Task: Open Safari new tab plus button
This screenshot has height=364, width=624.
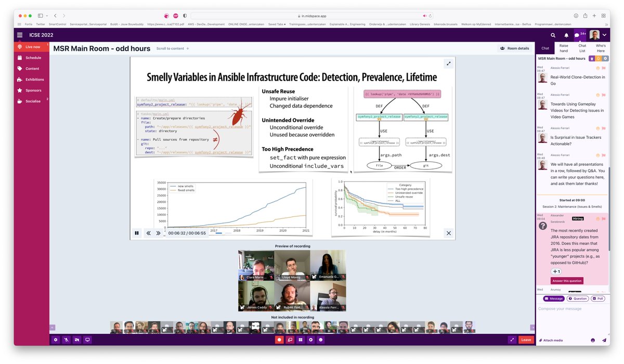Action: (594, 16)
